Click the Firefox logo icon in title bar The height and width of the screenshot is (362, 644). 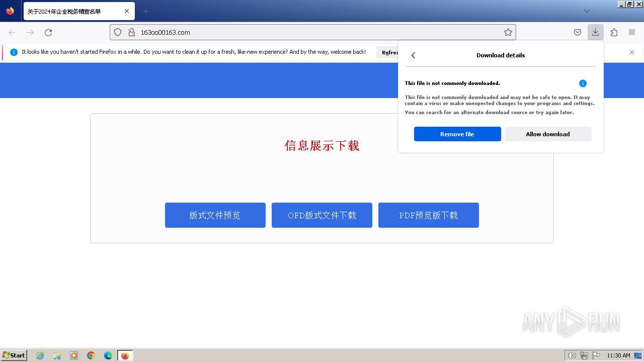click(x=10, y=11)
